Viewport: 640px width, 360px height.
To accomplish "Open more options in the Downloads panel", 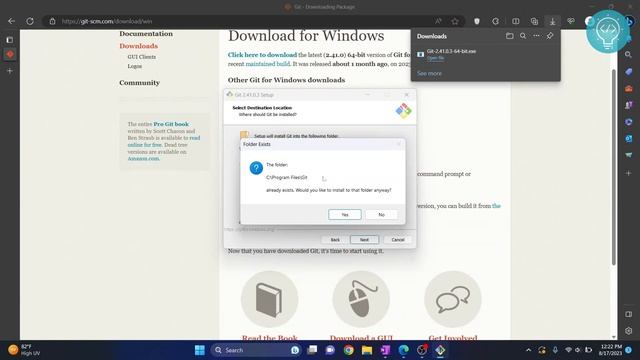I will click(x=536, y=36).
